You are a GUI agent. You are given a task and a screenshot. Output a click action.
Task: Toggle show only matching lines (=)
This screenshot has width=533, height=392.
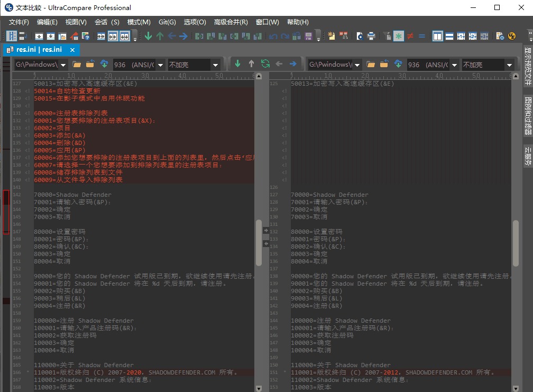coord(422,35)
